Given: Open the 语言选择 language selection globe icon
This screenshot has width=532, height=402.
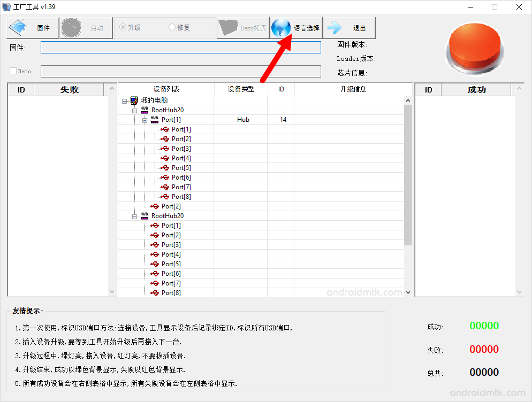Looking at the screenshot, I should [x=280, y=28].
